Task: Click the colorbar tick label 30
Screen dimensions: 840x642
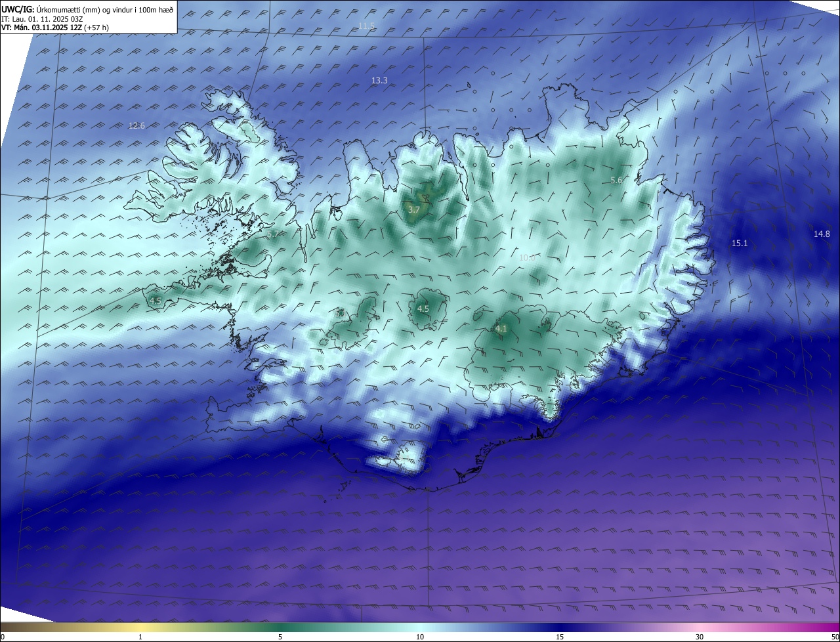Action: coord(700,637)
